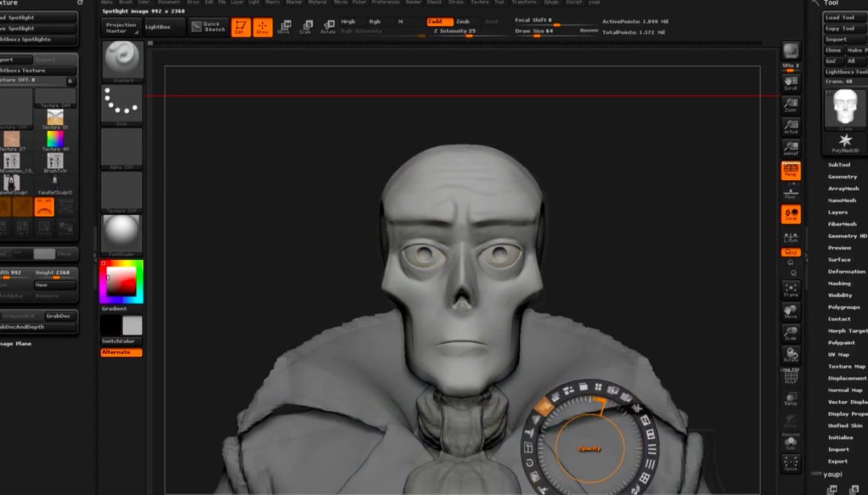Expand the Deformation section
868x495 pixels.
(x=847, y=272)
